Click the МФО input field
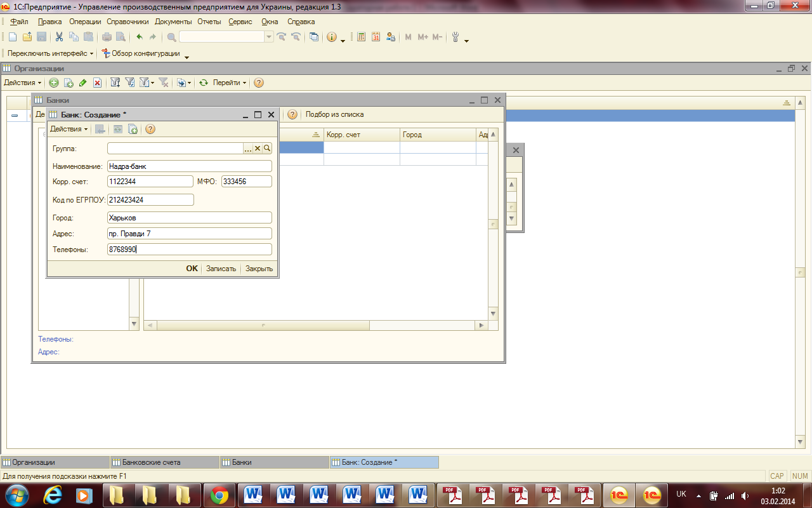812x508 pixels. 246,182
